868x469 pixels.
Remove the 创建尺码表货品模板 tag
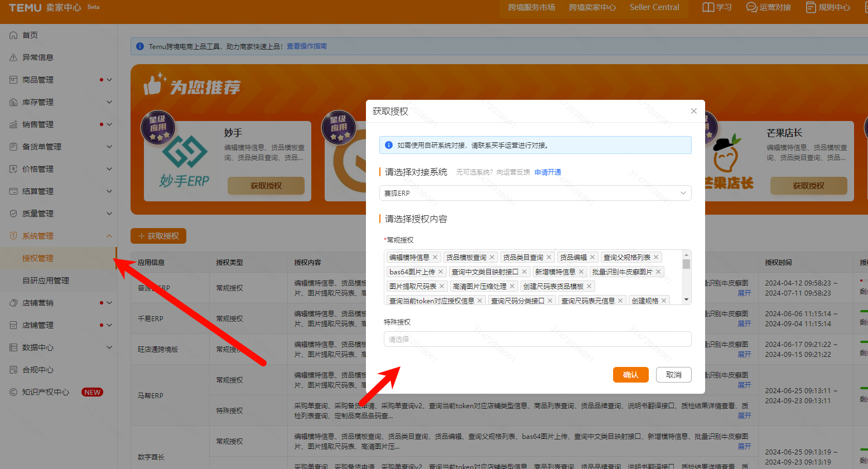(589, 286)
